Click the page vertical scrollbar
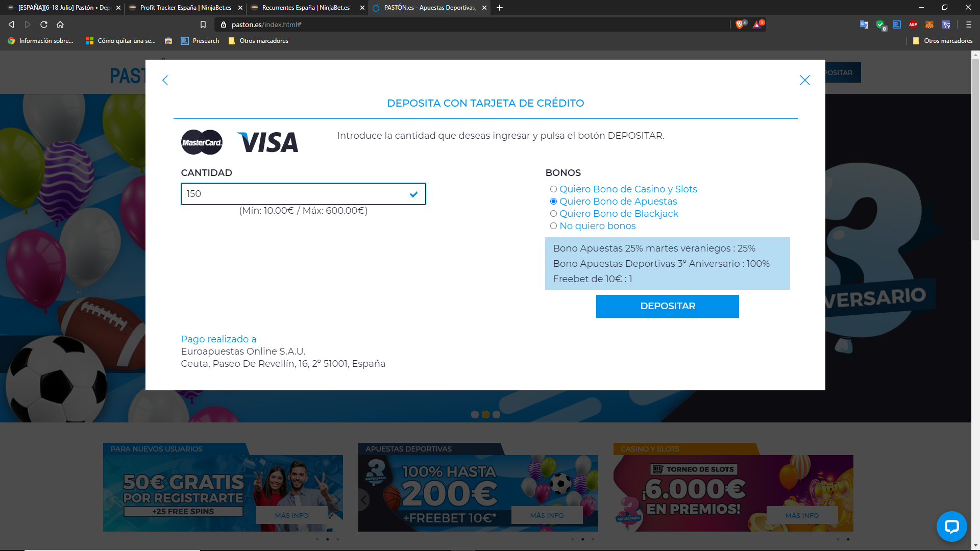 pos(975,149)
